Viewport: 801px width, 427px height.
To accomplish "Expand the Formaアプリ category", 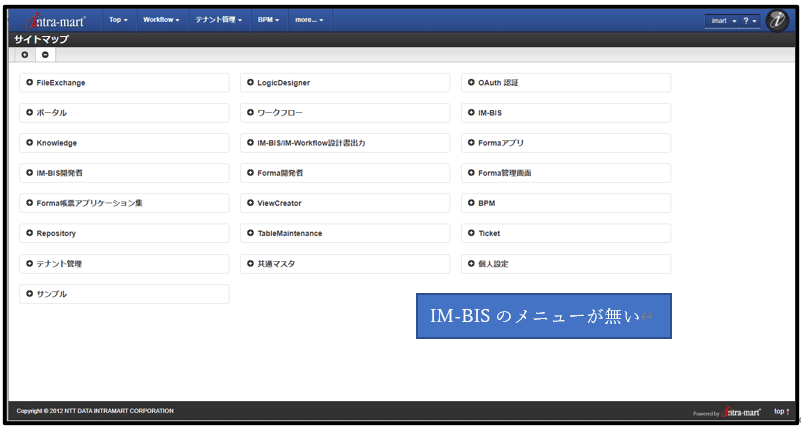I will [x=566, y=143].
